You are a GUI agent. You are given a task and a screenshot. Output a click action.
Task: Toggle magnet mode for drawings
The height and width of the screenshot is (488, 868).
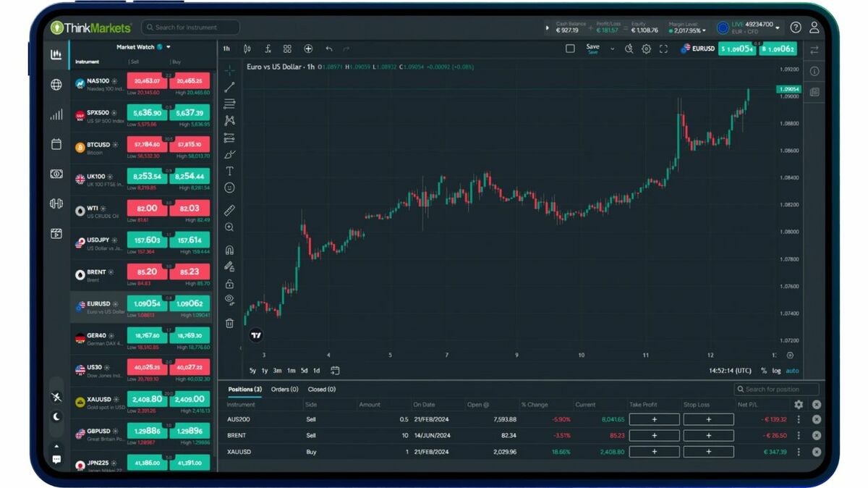(229, 251)
